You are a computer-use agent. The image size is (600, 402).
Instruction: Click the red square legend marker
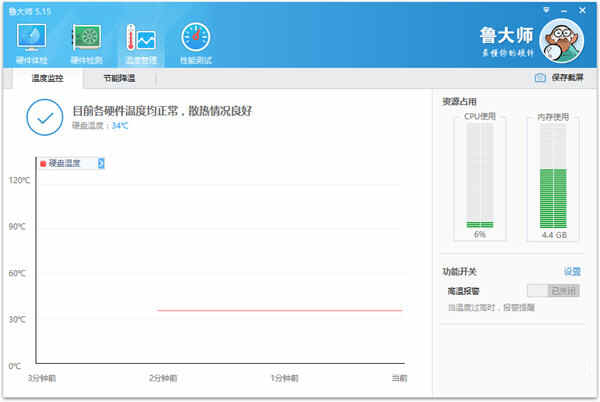[43, 164]
